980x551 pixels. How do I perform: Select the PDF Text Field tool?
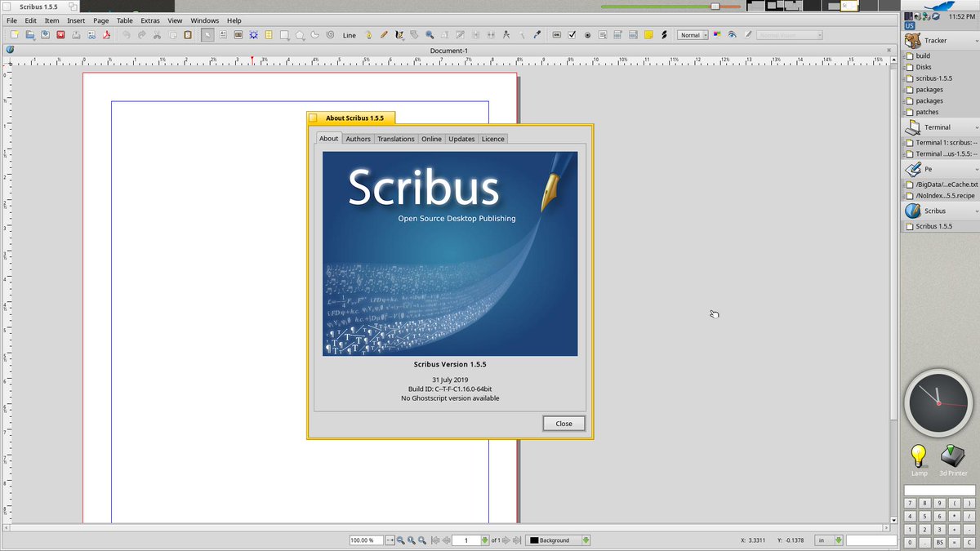point(603,35)
